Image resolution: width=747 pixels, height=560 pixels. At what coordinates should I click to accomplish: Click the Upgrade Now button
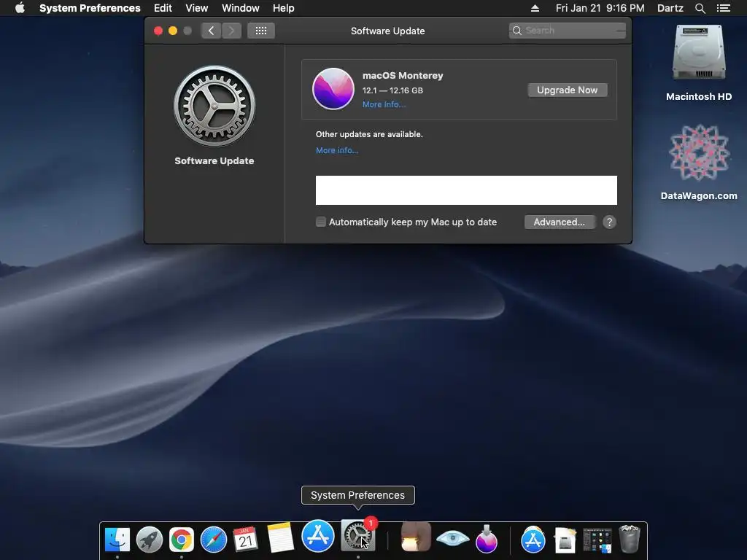click(567, 90)
